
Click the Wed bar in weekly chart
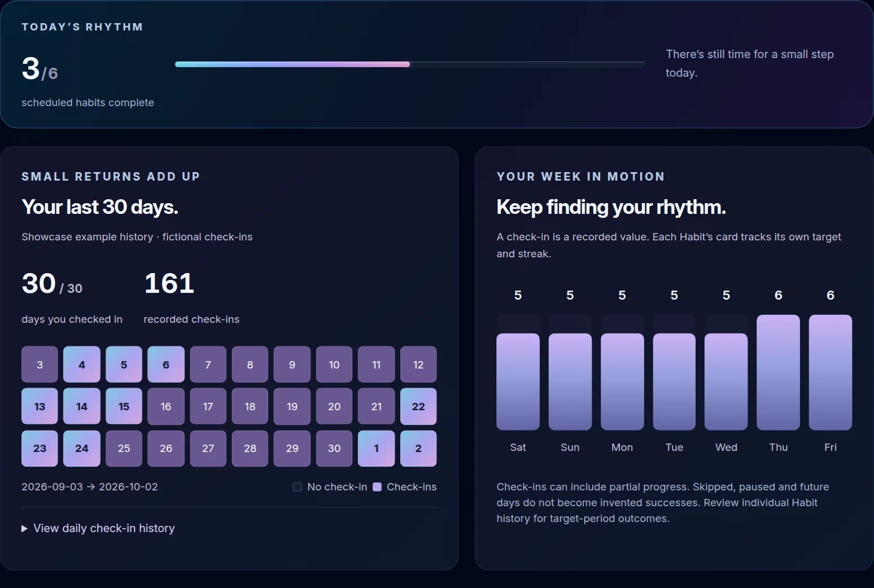(726, 382)
